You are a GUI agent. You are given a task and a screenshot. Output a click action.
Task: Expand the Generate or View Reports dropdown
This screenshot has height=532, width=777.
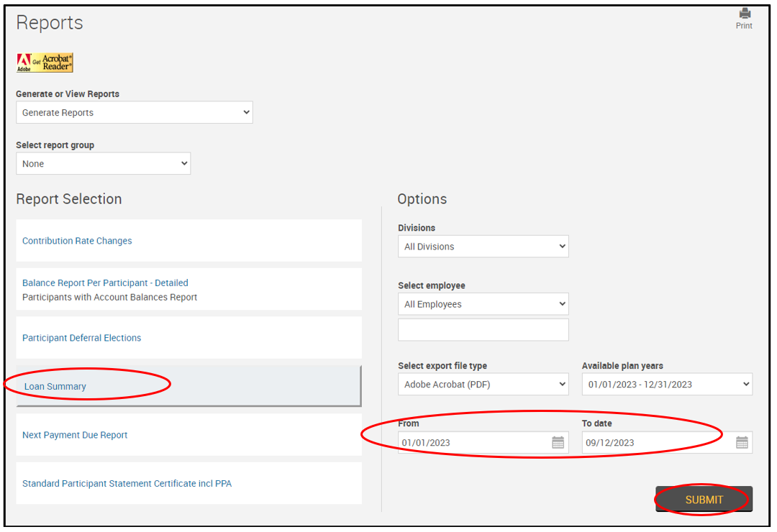134,113
